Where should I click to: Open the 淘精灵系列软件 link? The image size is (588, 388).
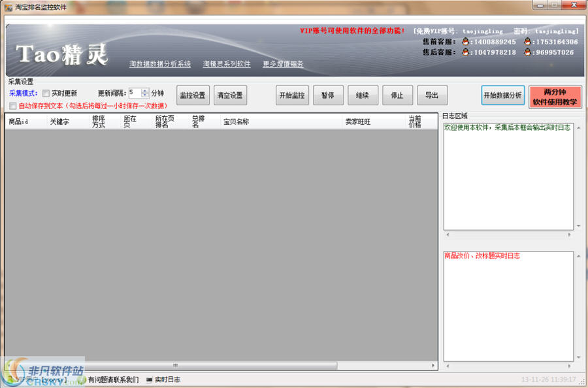[227, 64]
